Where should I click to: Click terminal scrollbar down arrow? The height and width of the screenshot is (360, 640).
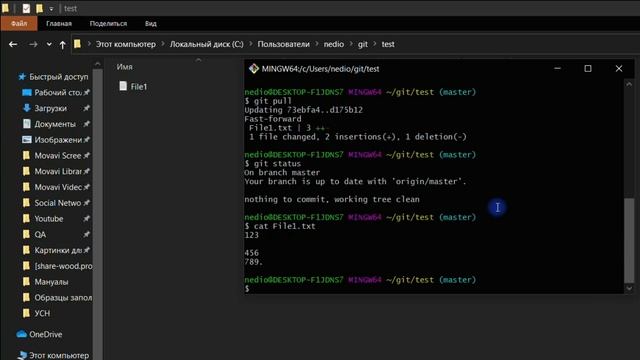pos(629,288)
